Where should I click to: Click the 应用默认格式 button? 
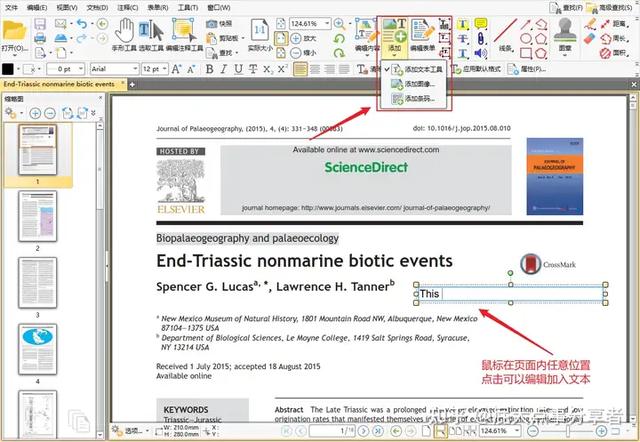[x=476, y=69]
